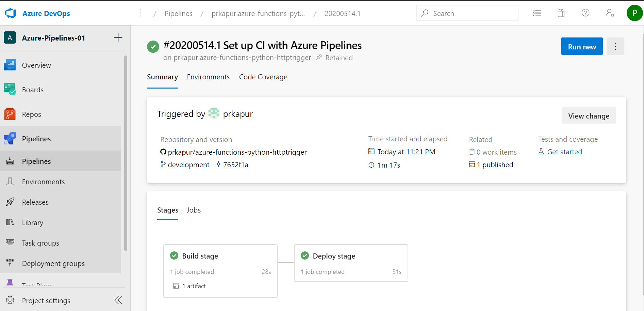Open the Releases rocket icon
644x311 pixels.
point(10,202)
